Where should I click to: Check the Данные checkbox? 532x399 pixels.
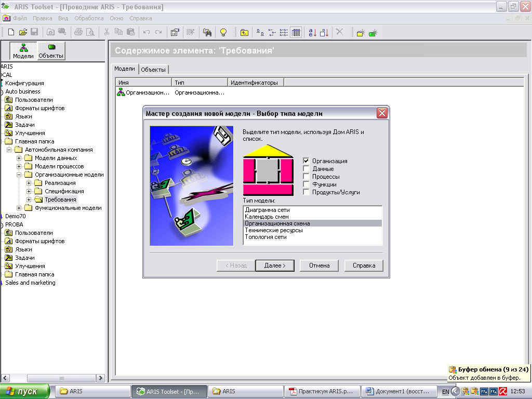pyautogui.click(x=307, y=169)
